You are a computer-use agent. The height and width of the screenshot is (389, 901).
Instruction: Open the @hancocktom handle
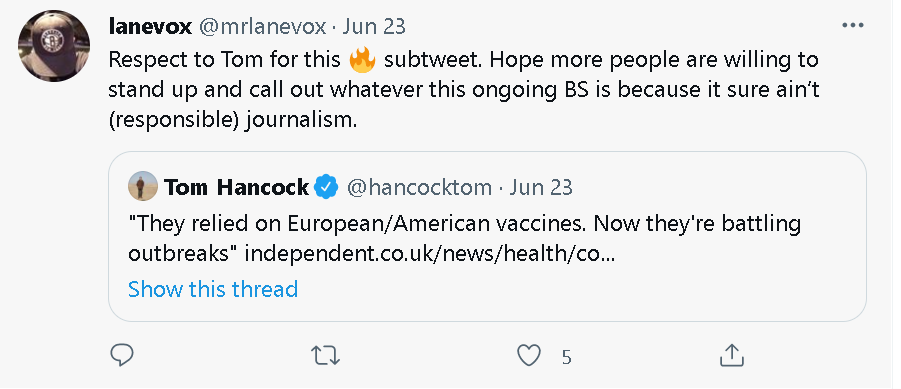tap(419, 187)
